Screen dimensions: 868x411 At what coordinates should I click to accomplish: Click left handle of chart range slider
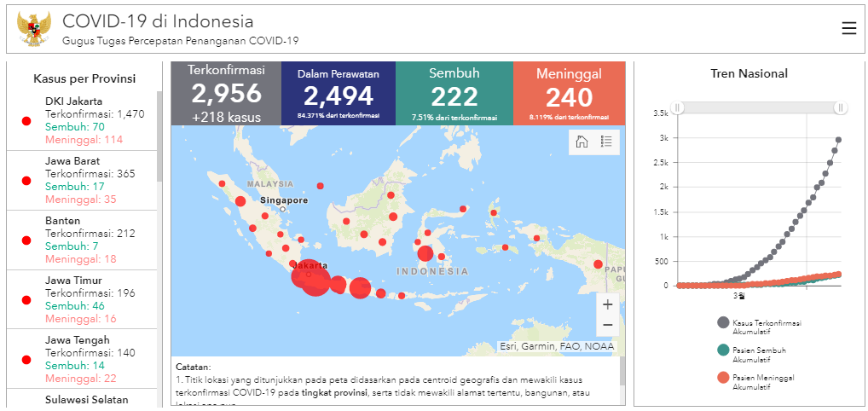(x=678, y=107)
